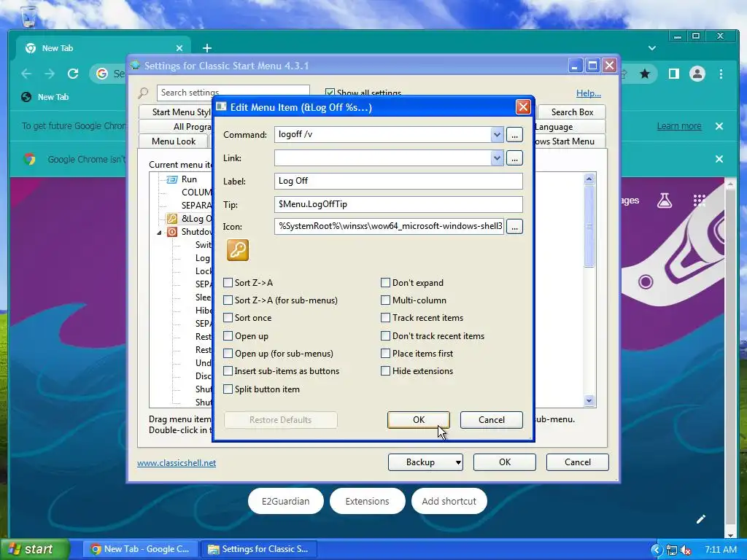The width and height of the screenshot is (747, 560).
Task: Click Chrome back arrow
Action: [27, 74]
